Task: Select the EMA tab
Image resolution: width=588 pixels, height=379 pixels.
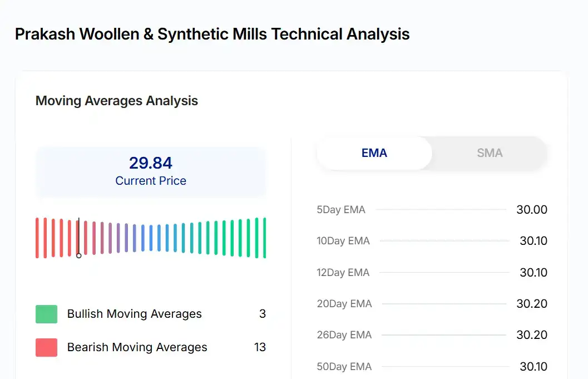Action: [x=374, y=153]
